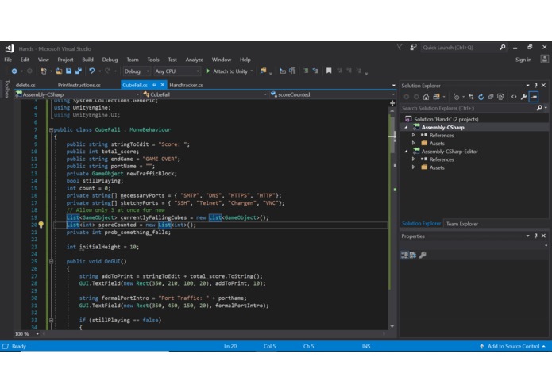Click the Home icon in Solution Explorer

(426, 97)
